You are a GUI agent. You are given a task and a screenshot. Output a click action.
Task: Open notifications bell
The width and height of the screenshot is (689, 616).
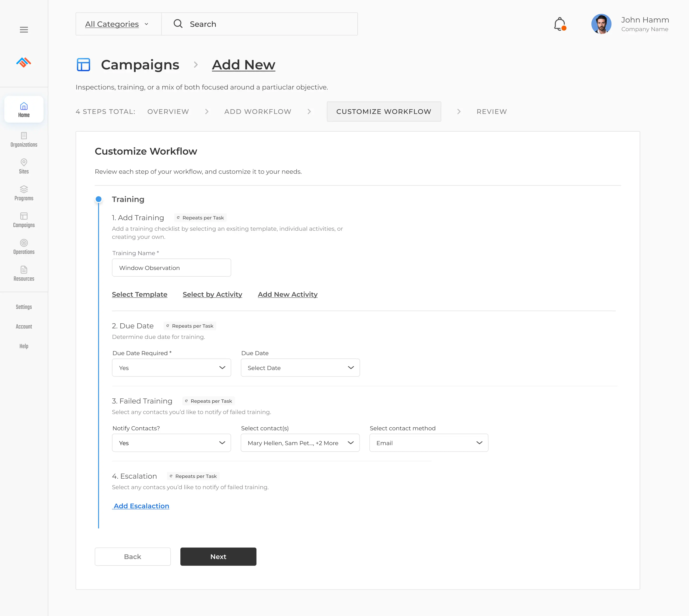[560, 24]
